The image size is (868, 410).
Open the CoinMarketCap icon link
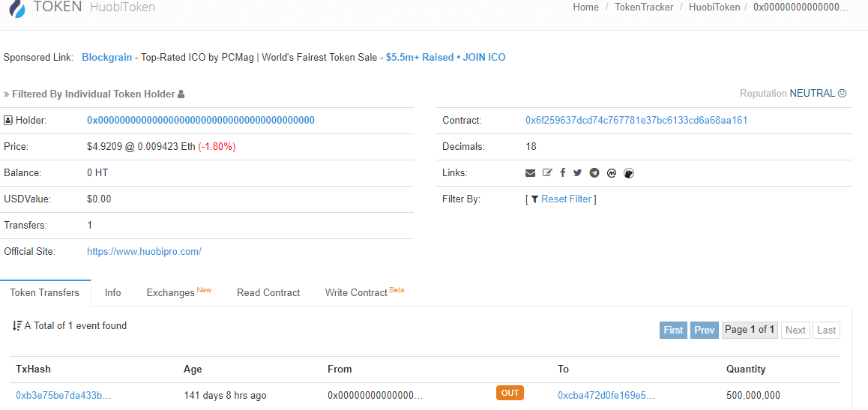tap(611, 172)
